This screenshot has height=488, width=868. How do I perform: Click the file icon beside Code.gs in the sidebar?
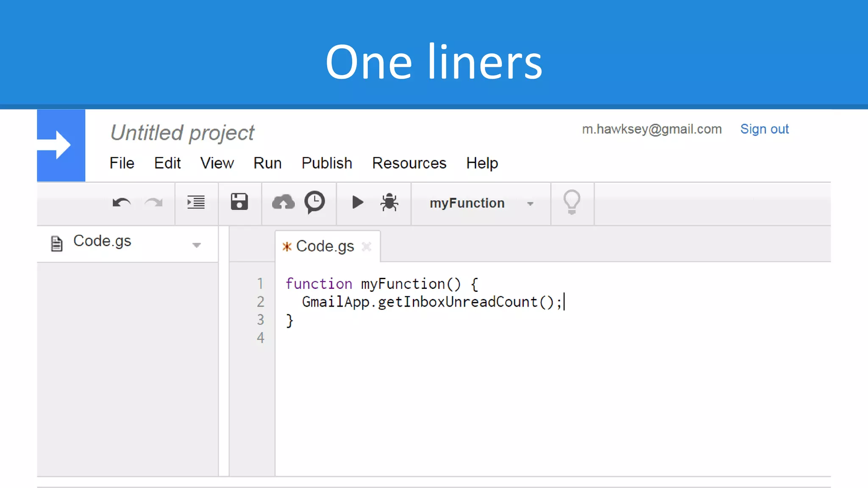pyautogui.click(x=57, y=244)
